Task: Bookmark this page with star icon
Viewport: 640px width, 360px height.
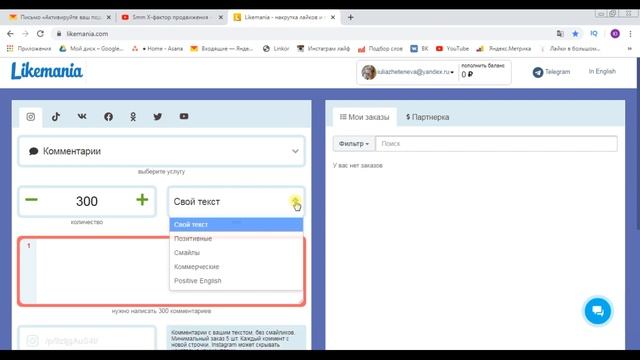Action: coord(575,34)
